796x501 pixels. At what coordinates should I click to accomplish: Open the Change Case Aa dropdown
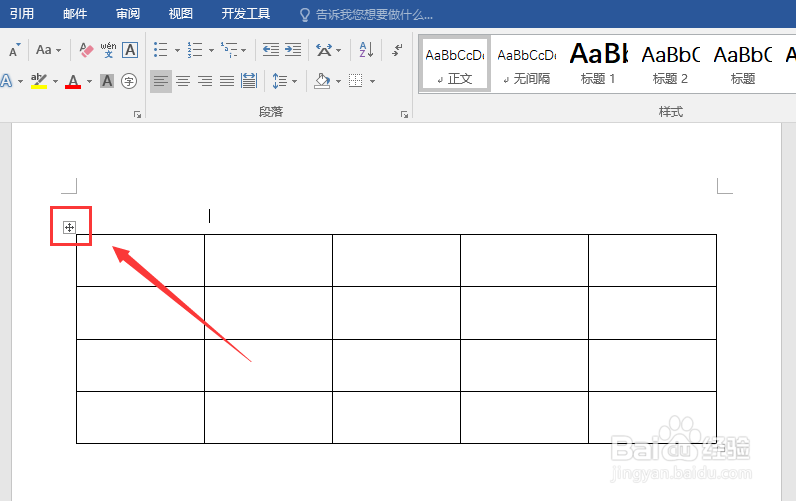tap(48, 50)
